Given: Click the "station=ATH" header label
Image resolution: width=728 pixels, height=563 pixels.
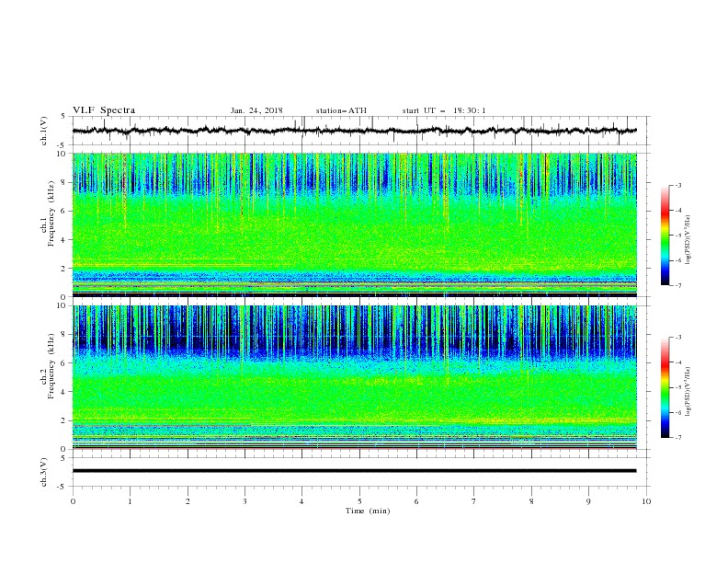Looking at the screenshot, I should point(341,110).
